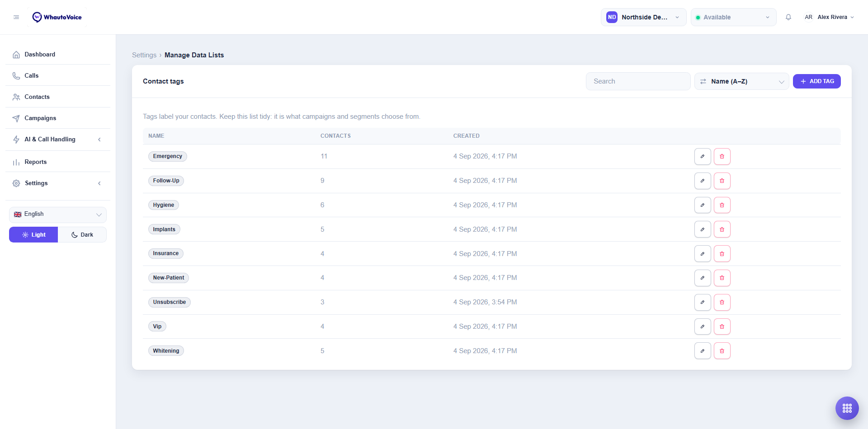Click the Settings breadcrumb link
Image resolution: width=868 pixels, height=429 pixels.
pos(144,55)
